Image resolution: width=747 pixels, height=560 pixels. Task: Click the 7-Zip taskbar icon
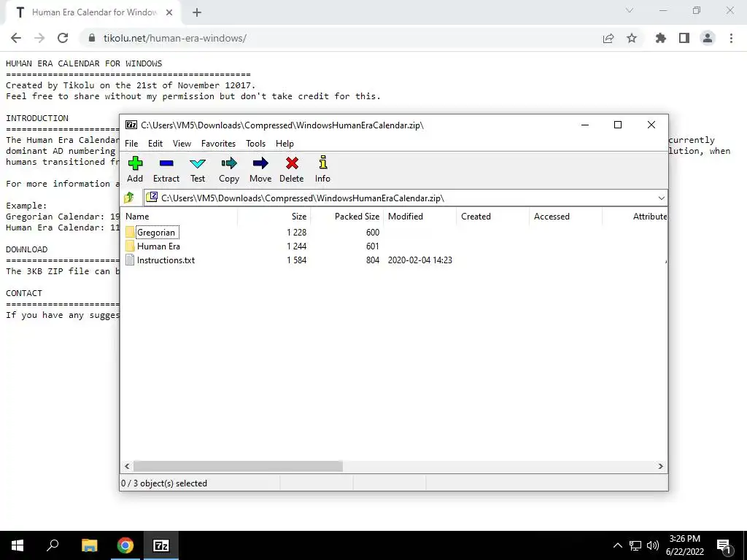point(161,545)
